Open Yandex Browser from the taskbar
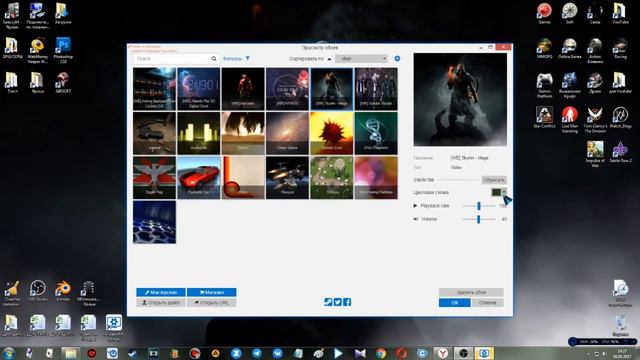 coord(443,353)
